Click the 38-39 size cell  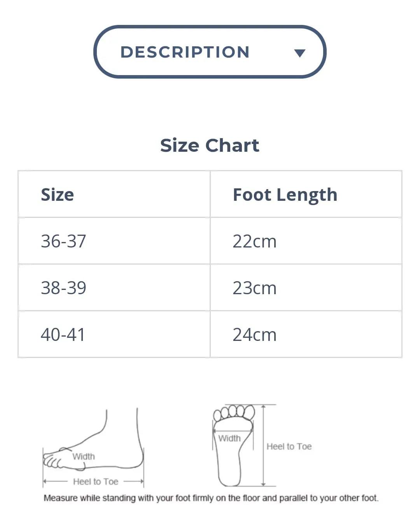pos(63,288)
